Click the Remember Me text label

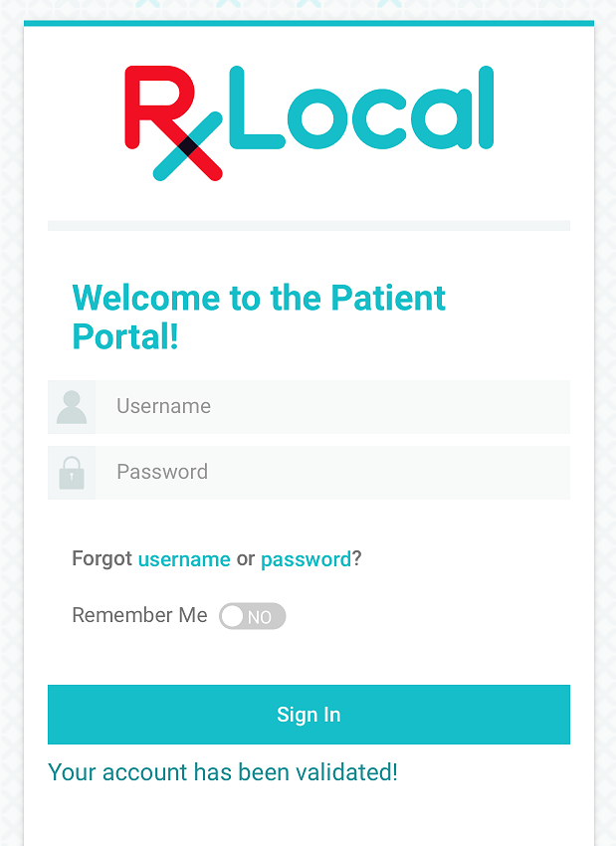point(139,615)
